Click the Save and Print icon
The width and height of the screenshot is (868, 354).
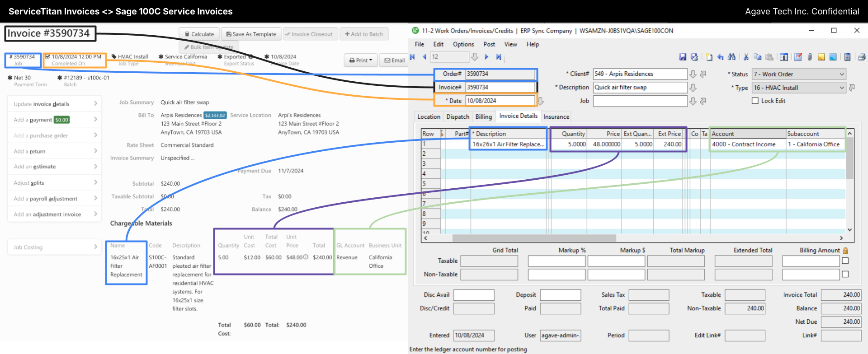(694, 57)
